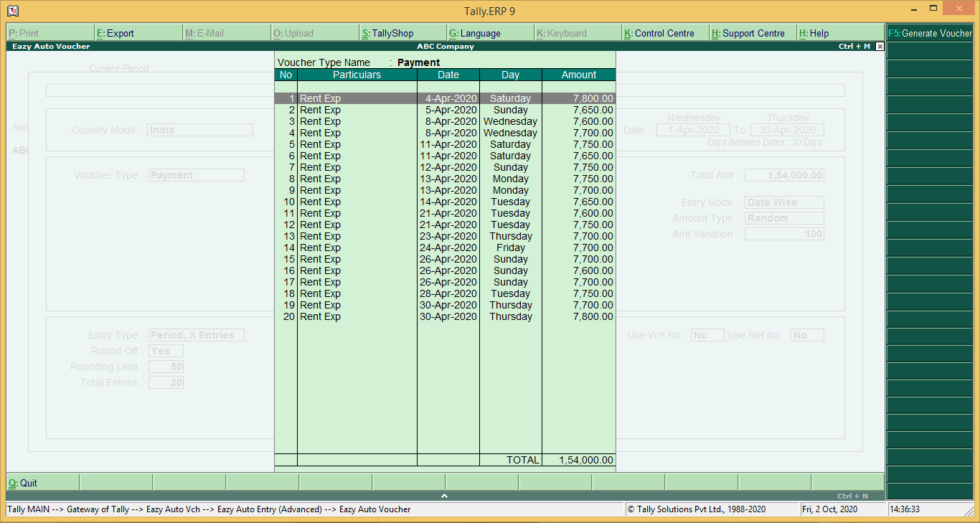980x523 pixels.
Task: Change Entry Type Period, X Entries
Action: tap(197, 335)
